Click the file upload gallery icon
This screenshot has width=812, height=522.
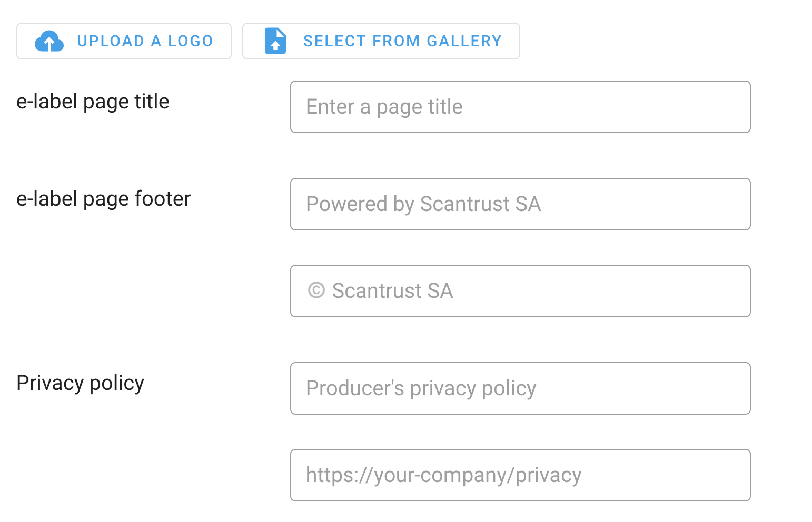pyautogui.click(x=275, y=41)
